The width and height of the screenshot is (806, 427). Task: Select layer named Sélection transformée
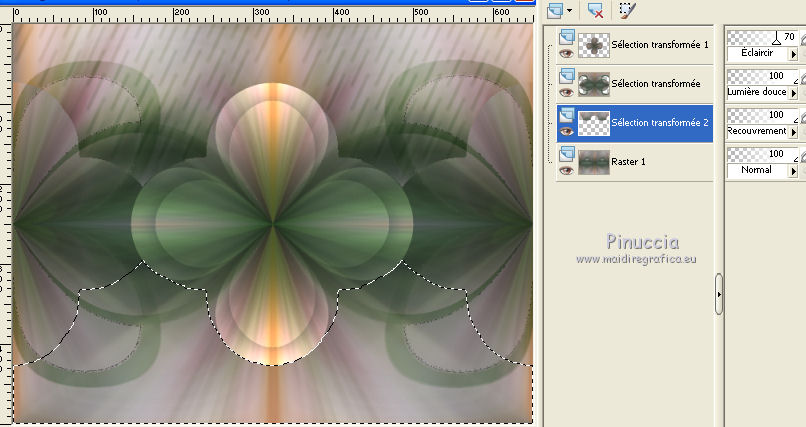[656, 84]
